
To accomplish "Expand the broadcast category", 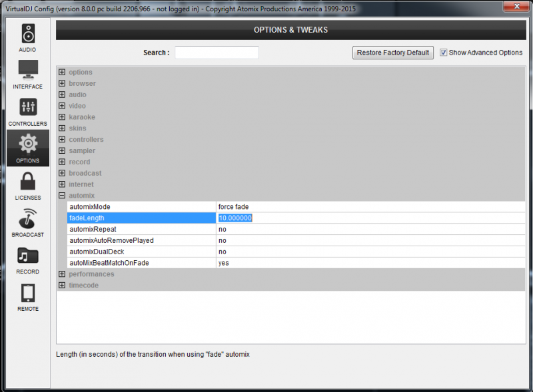I will pyautogui.click(x=62, y=173).
